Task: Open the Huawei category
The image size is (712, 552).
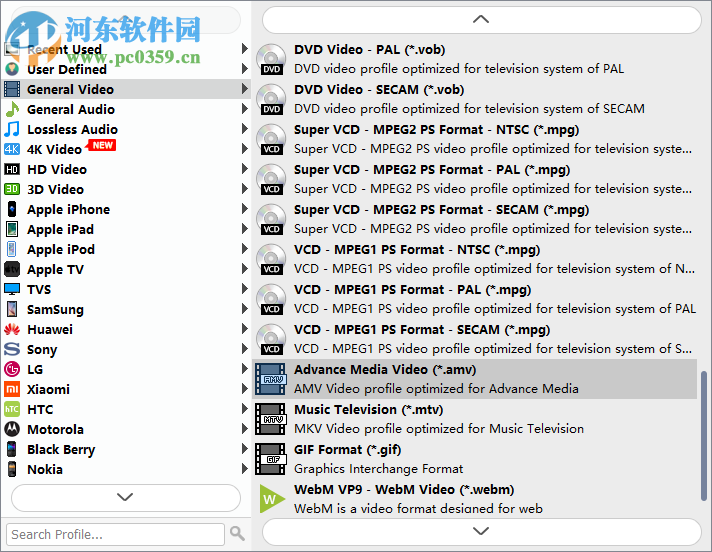Action: pyautogui.click(x=127, y=329)
